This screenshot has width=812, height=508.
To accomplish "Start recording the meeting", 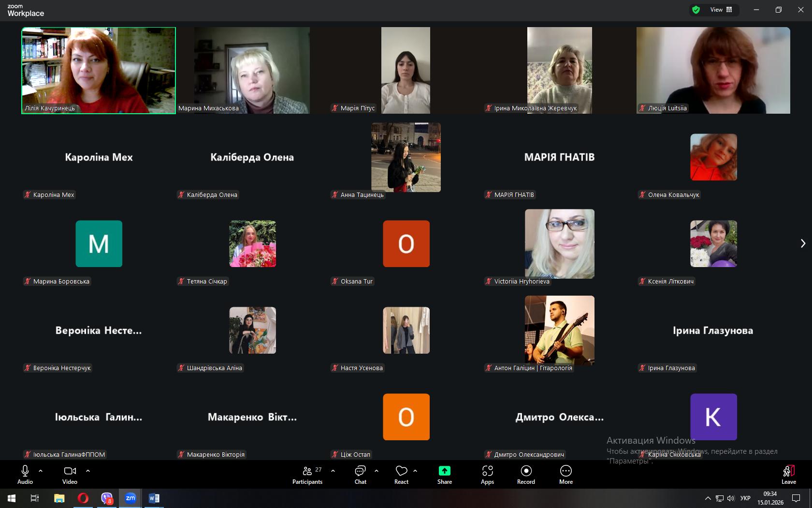I will click(526, 474).
